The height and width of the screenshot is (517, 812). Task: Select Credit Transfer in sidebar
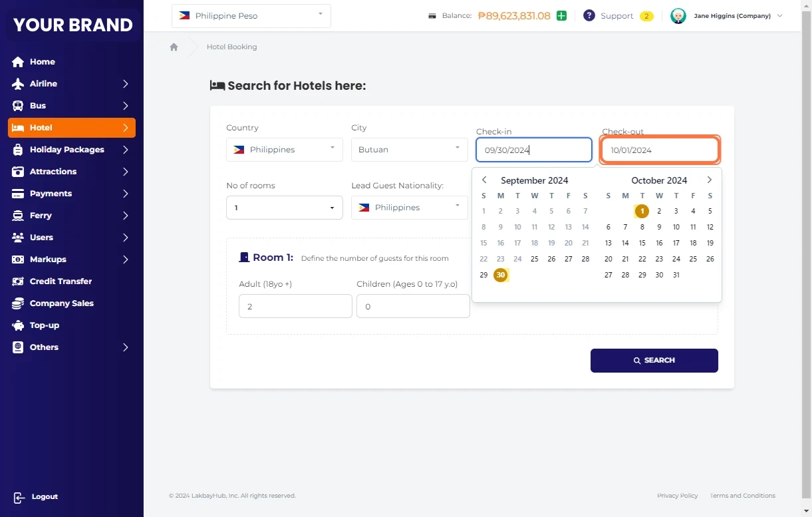[x=61, y=281]
